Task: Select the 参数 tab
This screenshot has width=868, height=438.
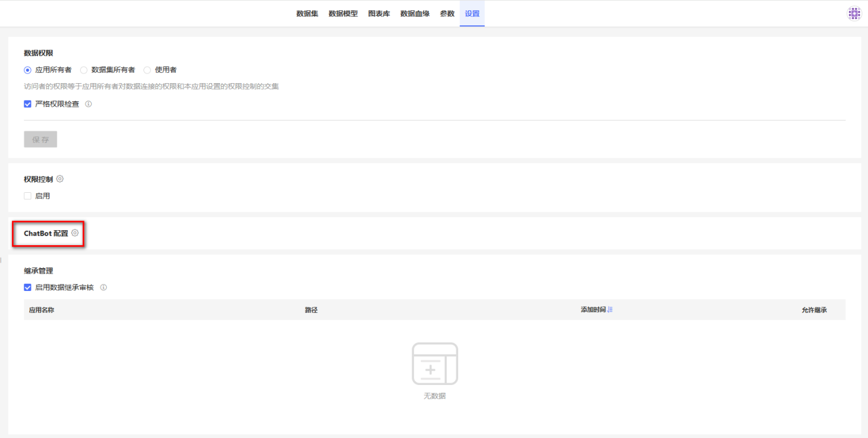Action: (447, 13)
